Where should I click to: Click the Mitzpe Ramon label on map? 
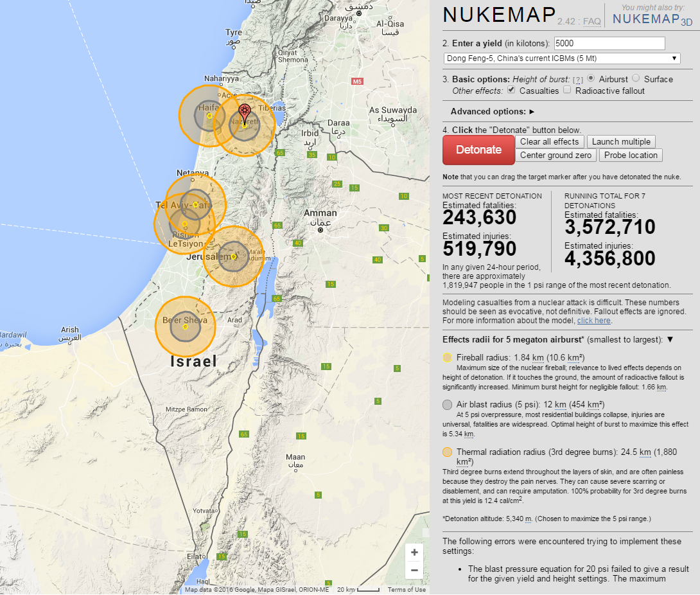(187, 409)
